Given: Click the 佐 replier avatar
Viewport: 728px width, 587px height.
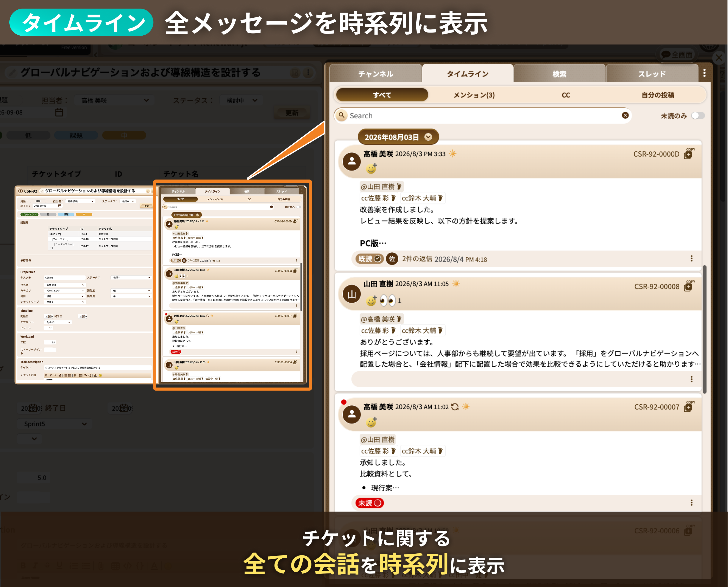Looking at the screenshot, I should tap(392, 259).
